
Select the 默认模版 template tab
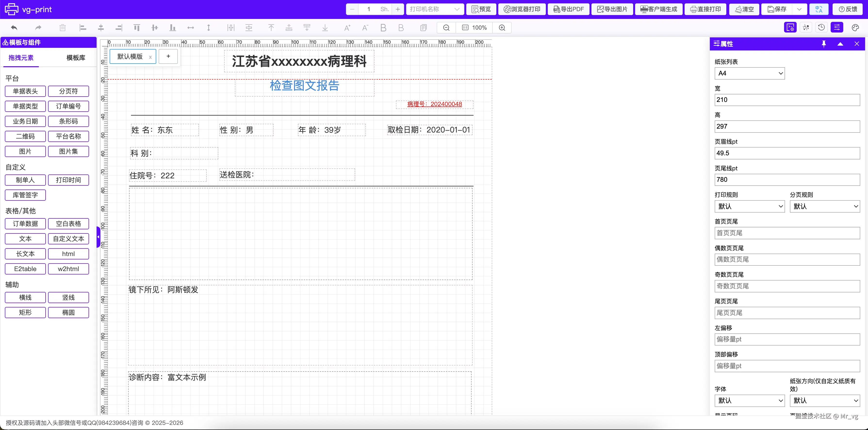coord(130,56)
